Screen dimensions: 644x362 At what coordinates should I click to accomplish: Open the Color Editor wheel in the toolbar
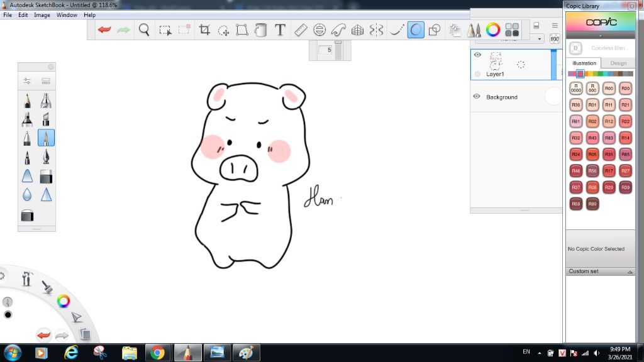click(x=493, y=30)
